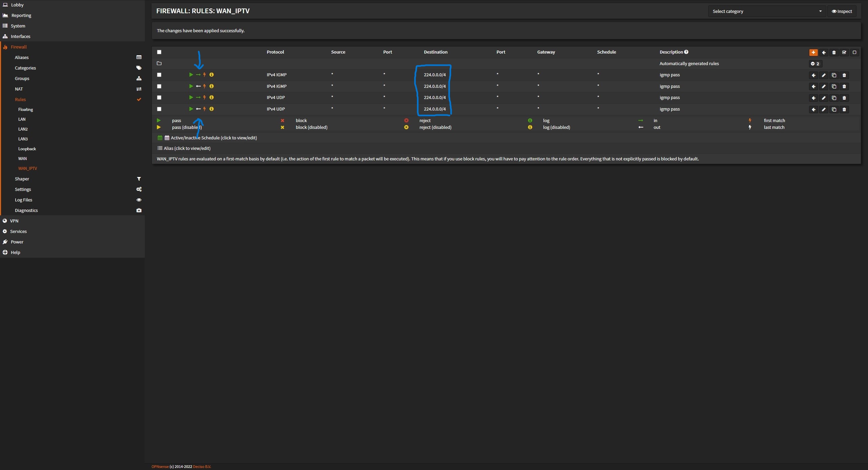Viewport: 868px width, 470px height.
Task: Clone the second IPv4 IGMP rule
Action: click(834, 86)
